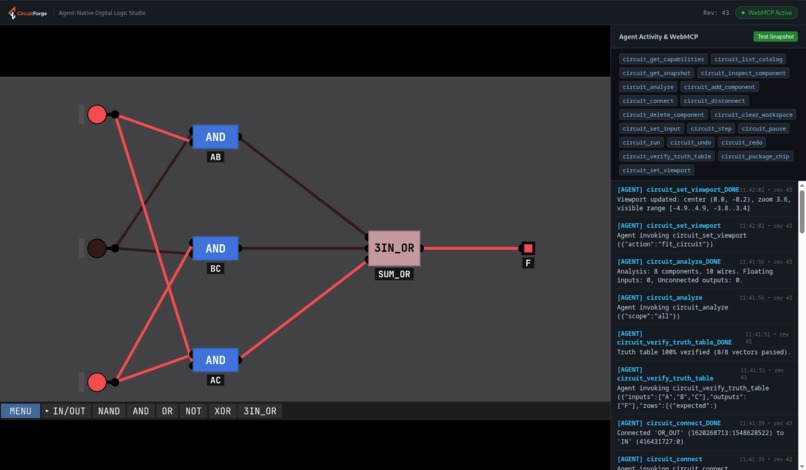The height and width of the screenshot is (470, 806).
Task: Click the AC label under AND gate
Action: [x=215, y=381]
